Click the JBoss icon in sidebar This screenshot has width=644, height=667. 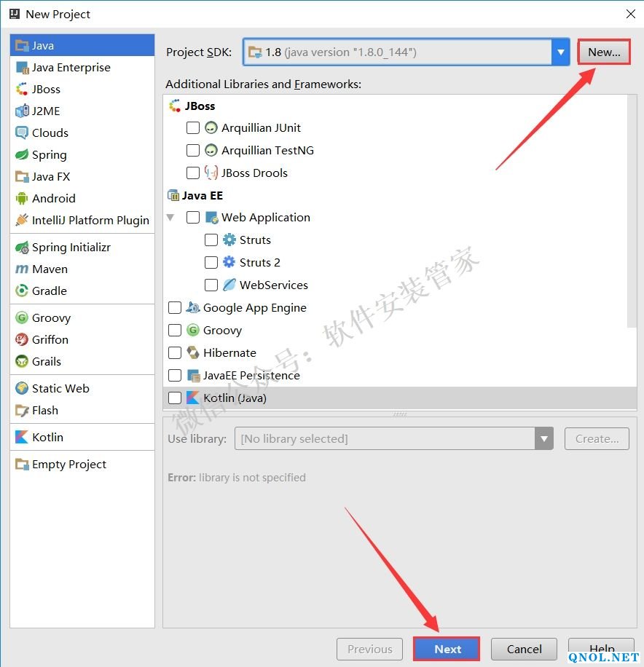[x=21, y=89]
